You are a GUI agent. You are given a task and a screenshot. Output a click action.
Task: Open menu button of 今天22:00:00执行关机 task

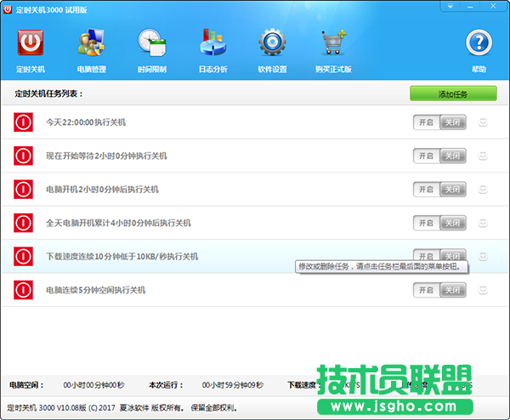point(483,122)
